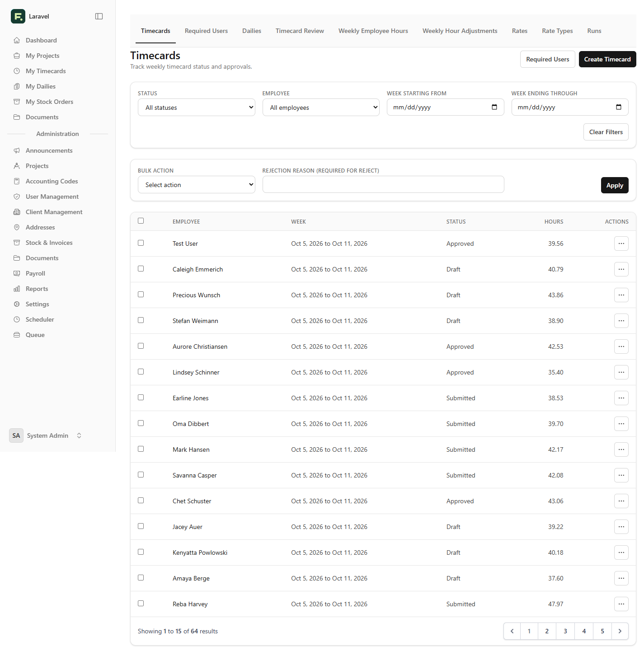Check the Amaya Berge row checkbox
Image resolution: width=644 pixels, height=660 pixels.
coord(141,578)
